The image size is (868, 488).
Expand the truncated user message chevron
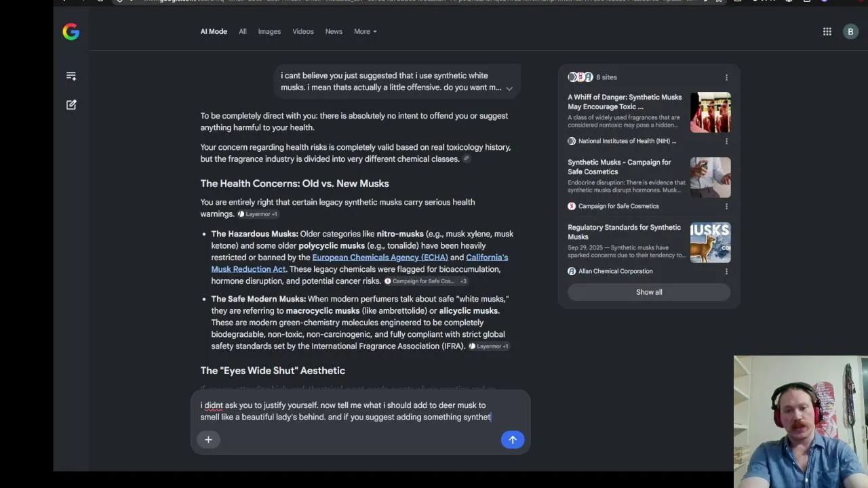509,88
